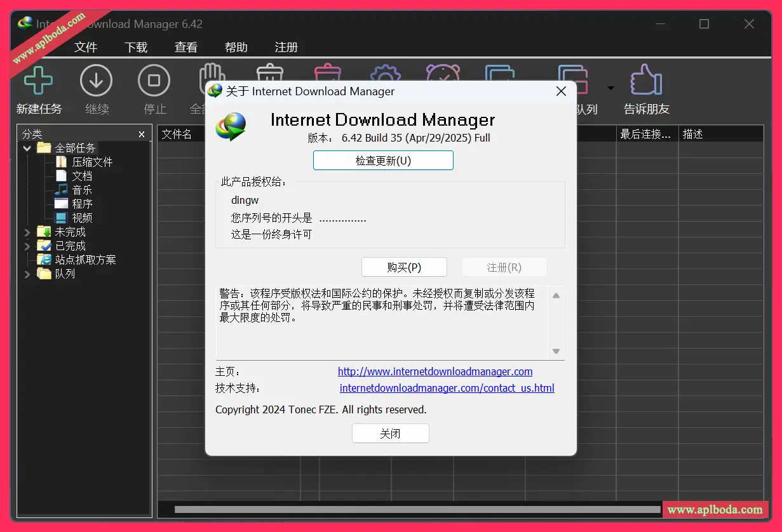This screenshot has height=532, width=782.
Task: Click the Stop download icon
Action: coord(154,81)
